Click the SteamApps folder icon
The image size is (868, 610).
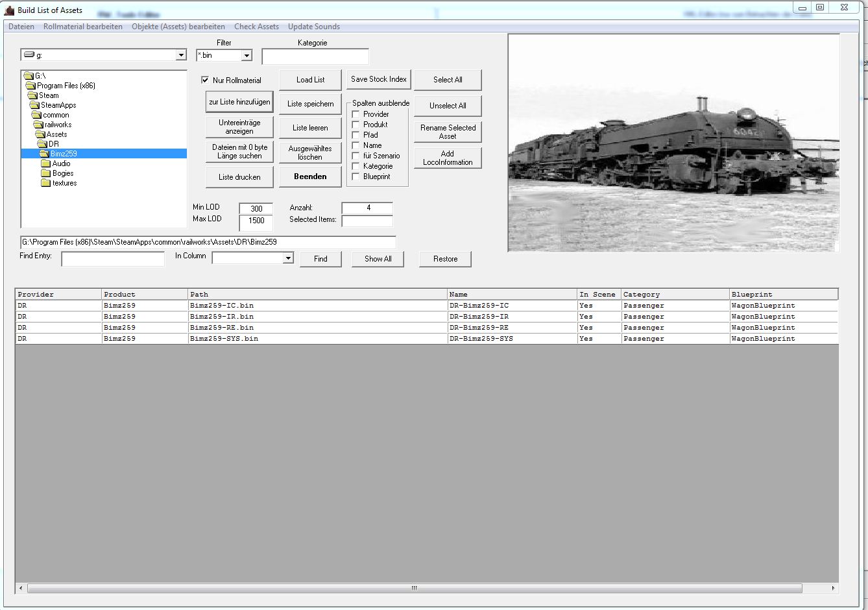click(34, 105)
